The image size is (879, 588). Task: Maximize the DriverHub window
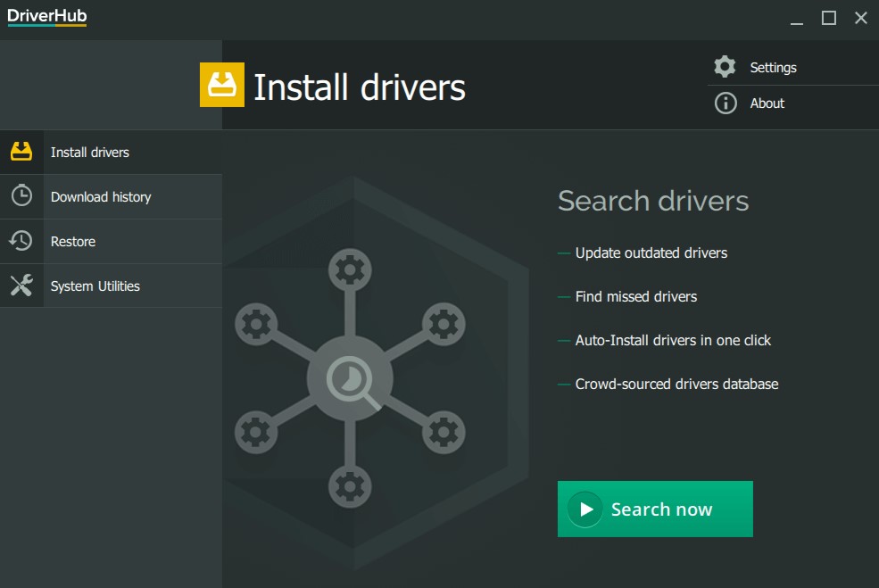point(828,18)
